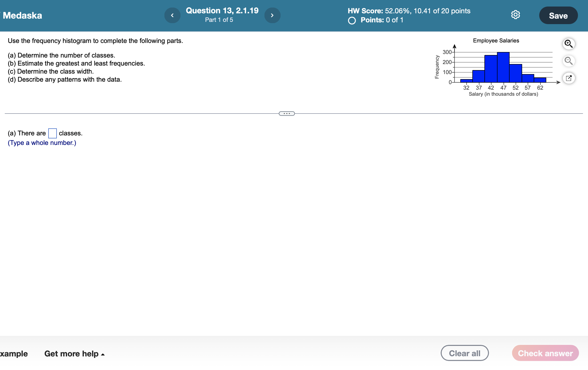Click the ellipsis divider expander handle
Image resolution: width=588 pixels, height=370 pixels.
point(287,114)
